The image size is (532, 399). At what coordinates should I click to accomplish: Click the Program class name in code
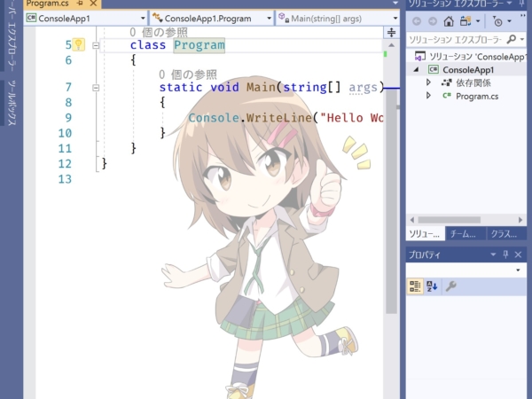pyautogui.click(x=199, y=45)
